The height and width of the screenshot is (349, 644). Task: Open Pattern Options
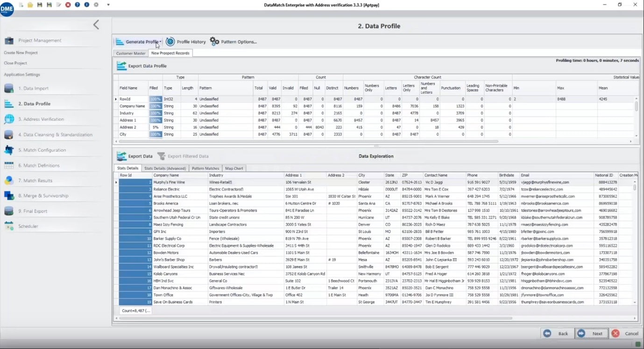coord(234,42)
